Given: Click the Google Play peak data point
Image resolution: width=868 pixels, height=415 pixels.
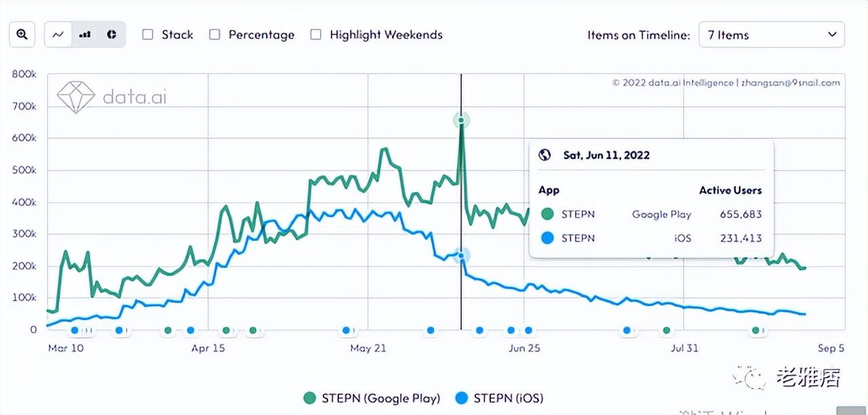Looking at the screenshot, I should pyautogui.click(x=461, y=121).
